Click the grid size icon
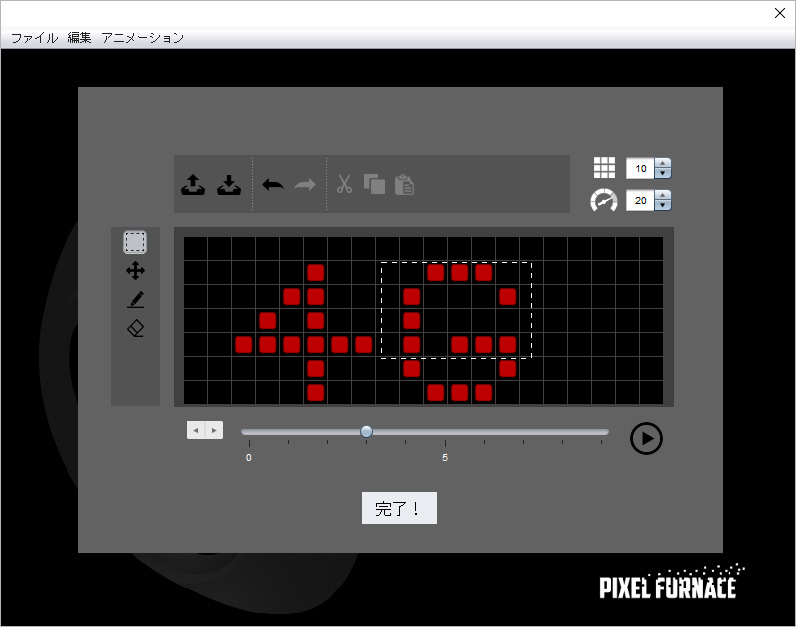 pyautogui.click(x=604, y=168)
